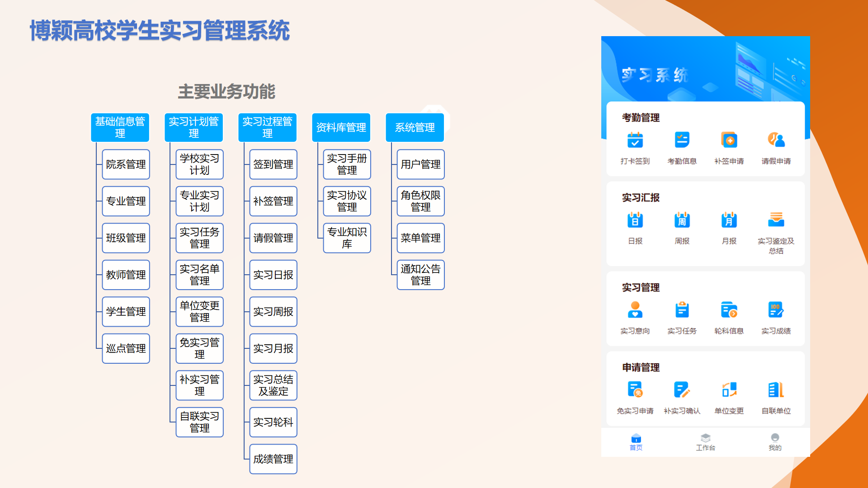Viewport: 868px width, 488px height.
Task: Select the 角色权限管理 tree node
Action: pos(420,201)
